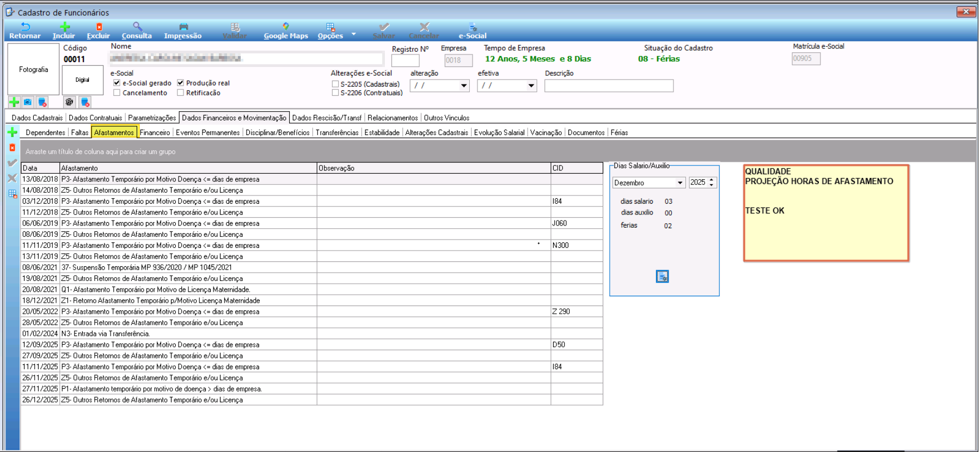Click the button icon in Dias Salario/Auxilio panel

(x=662, y=277)
